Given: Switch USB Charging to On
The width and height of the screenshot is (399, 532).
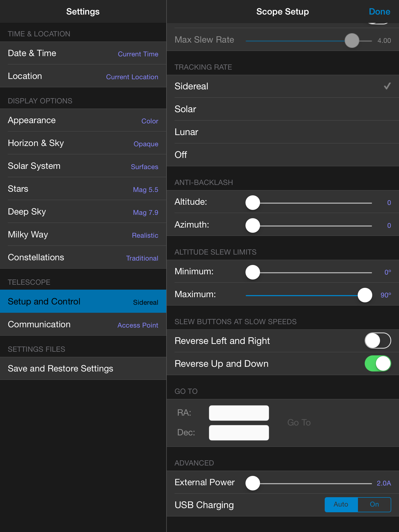Looking at the screenshot, I should [374, 504].
